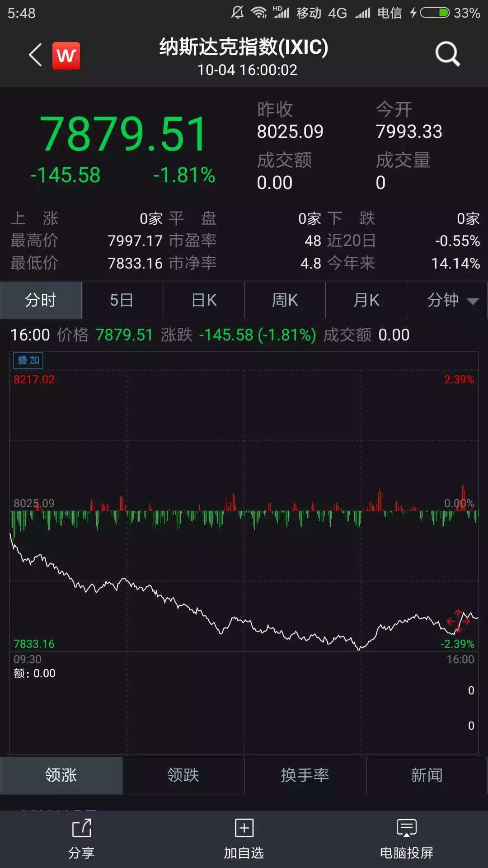Tap the timestamp 10-04 16:00:02

pyautogui.click(x=247, y=70)
